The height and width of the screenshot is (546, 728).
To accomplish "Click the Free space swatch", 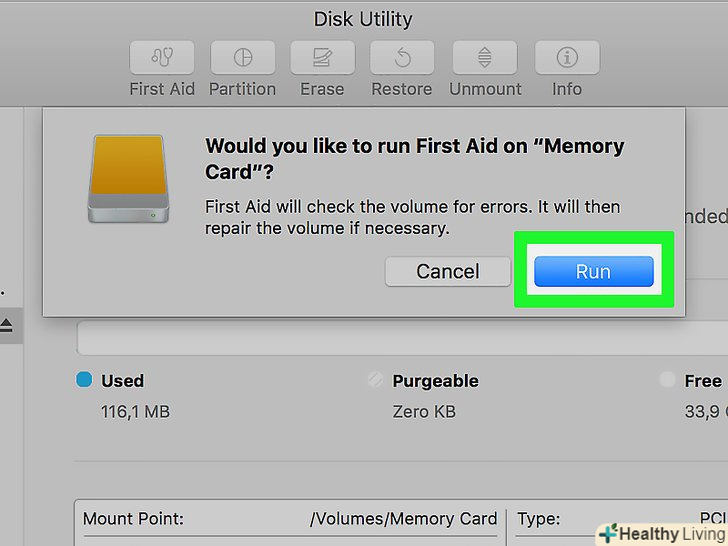I will (666, 380).
